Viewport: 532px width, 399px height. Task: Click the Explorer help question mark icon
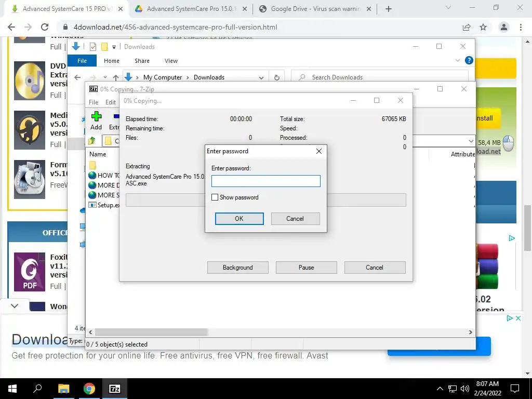[x=469, y=60]
